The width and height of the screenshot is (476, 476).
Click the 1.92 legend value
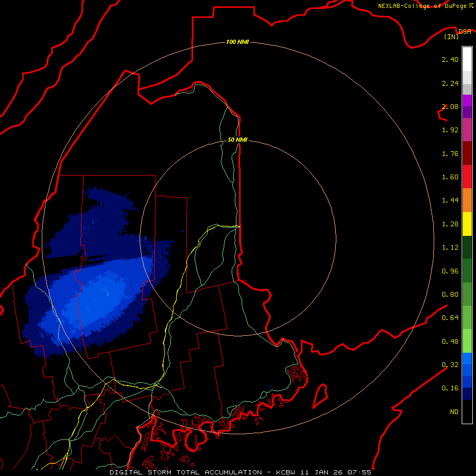450,130
